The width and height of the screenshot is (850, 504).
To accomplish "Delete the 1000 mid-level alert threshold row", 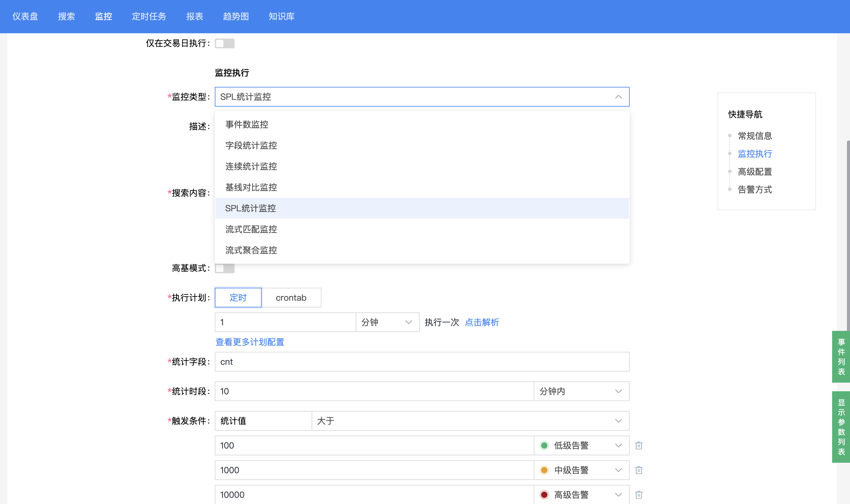I will (x=639, y=470).
